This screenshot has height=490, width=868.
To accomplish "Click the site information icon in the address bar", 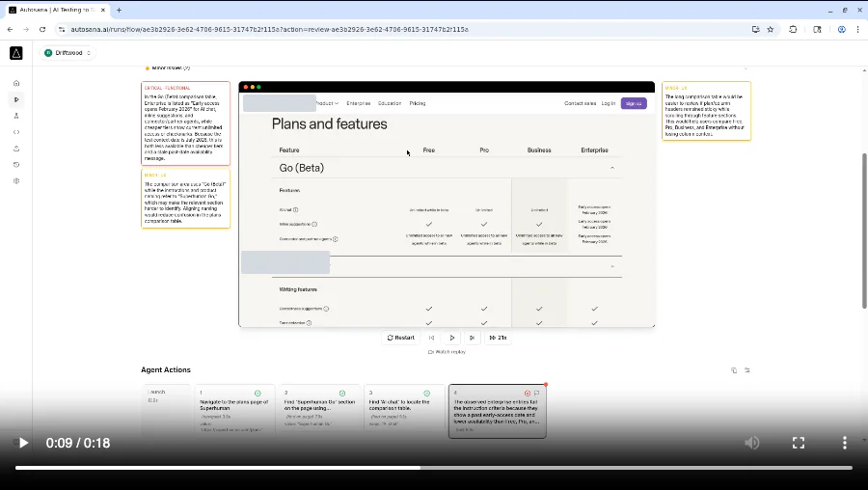I will [x=62, y=29].
